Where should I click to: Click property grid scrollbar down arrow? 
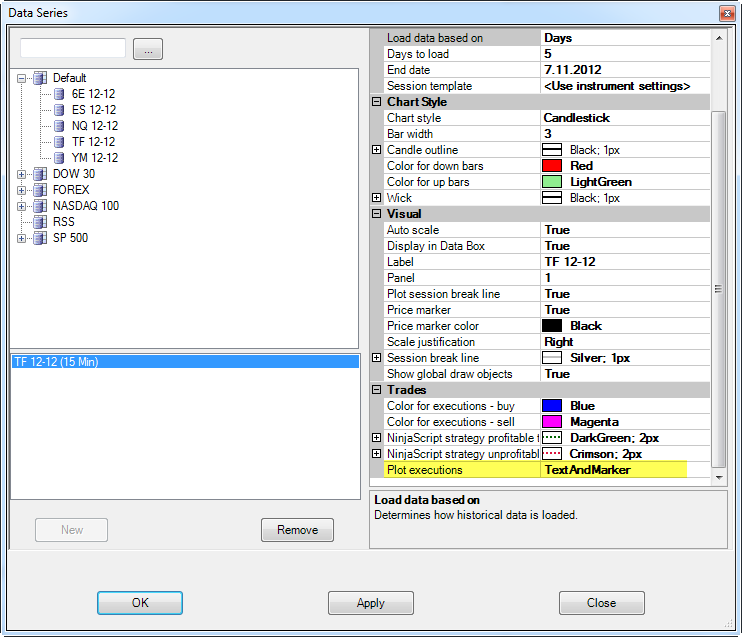[719, 478]
